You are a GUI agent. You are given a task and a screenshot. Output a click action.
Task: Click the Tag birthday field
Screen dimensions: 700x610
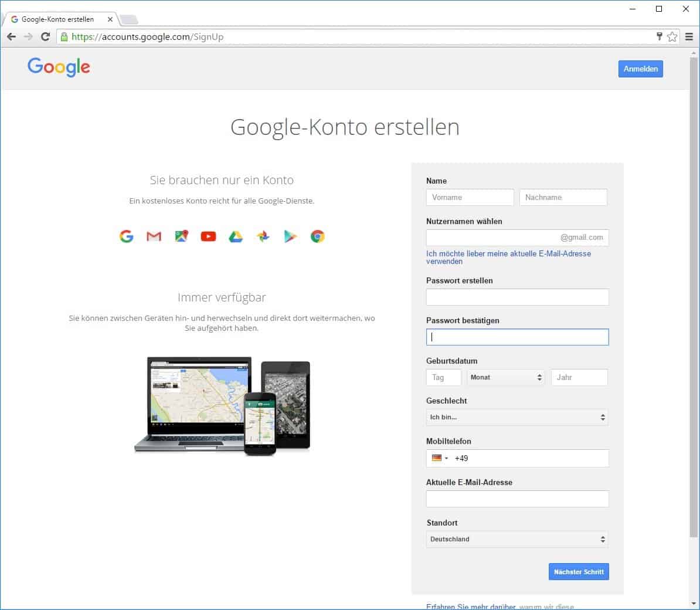[443, 377]
